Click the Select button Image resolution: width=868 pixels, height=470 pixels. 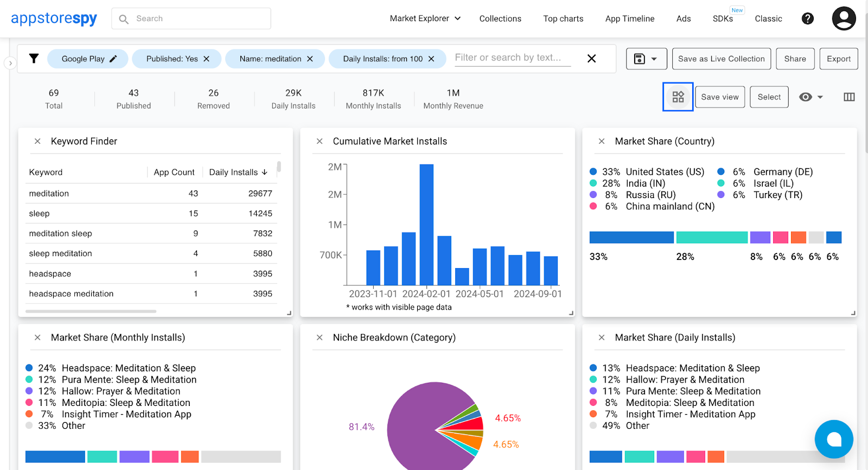click(769, 97)
